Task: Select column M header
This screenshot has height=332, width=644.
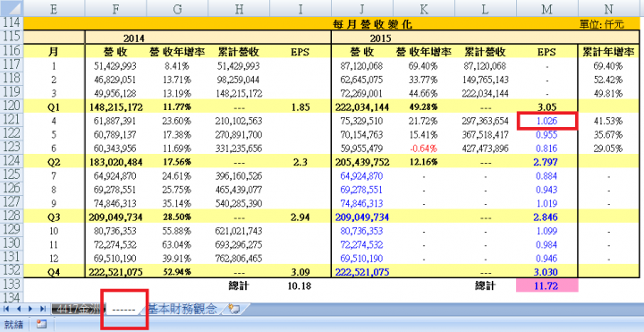Action: (547, 9)
